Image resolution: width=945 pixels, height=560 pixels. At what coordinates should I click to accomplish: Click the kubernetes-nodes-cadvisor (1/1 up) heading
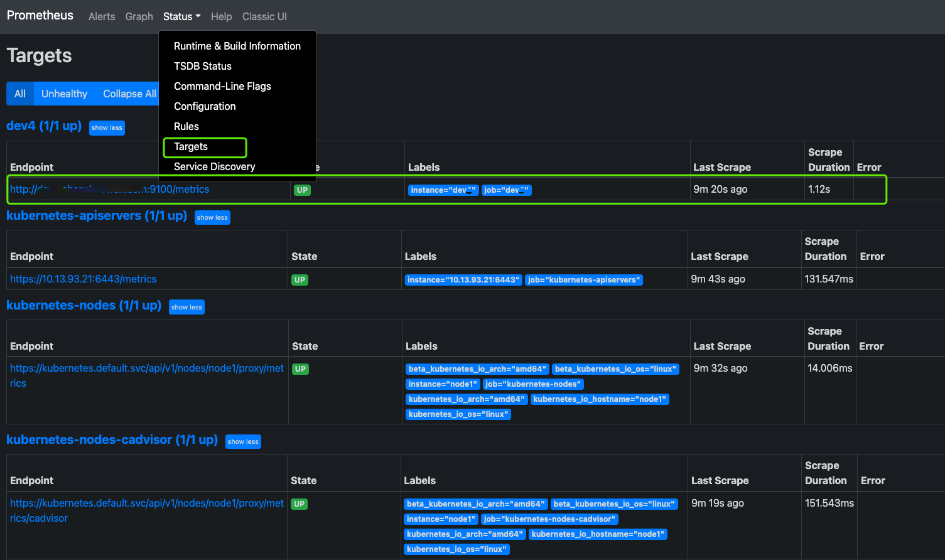pyautogui.click(x=112, y=439)
